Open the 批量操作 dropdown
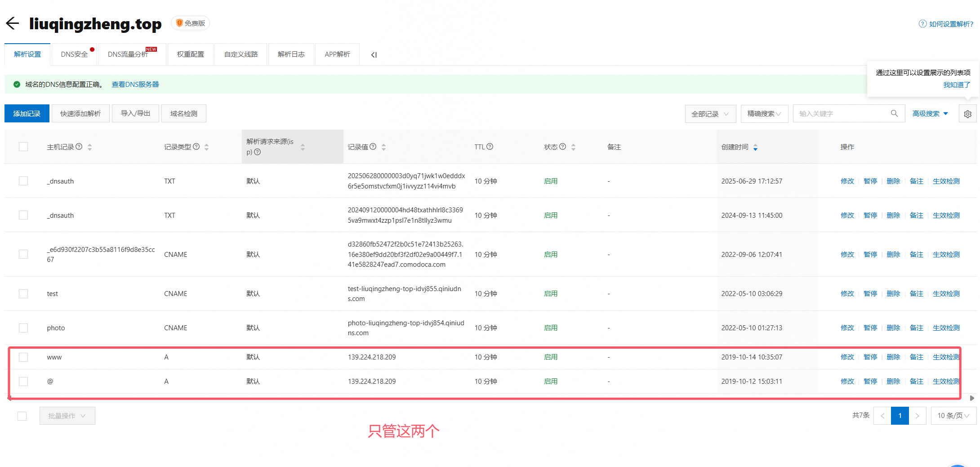This screenshot has width=980, height=467. tap(67, 416)
